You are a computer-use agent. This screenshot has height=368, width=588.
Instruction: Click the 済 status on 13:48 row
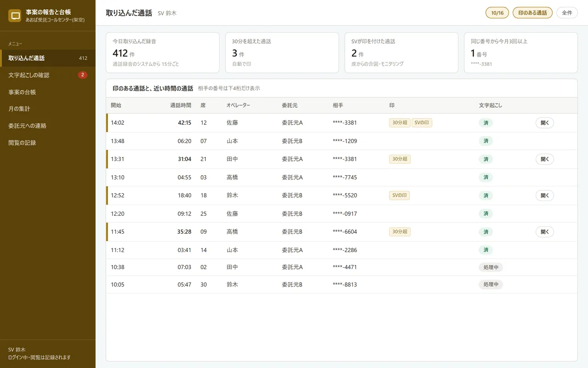click(x=486, y=141)
